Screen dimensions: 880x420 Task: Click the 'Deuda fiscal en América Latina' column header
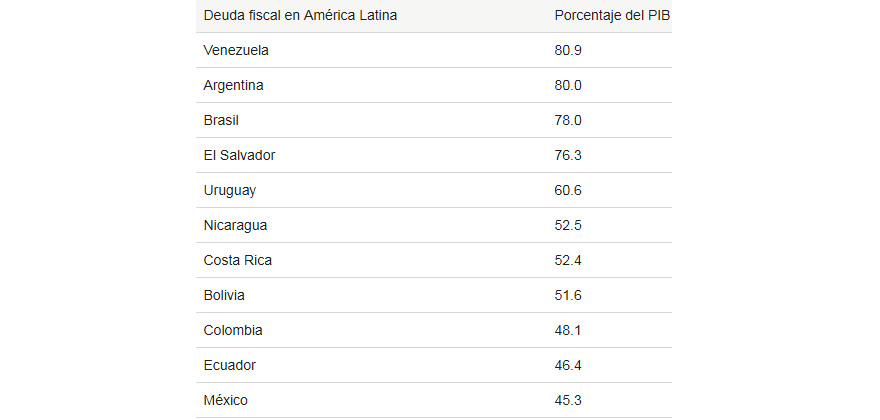click(300, 15)
